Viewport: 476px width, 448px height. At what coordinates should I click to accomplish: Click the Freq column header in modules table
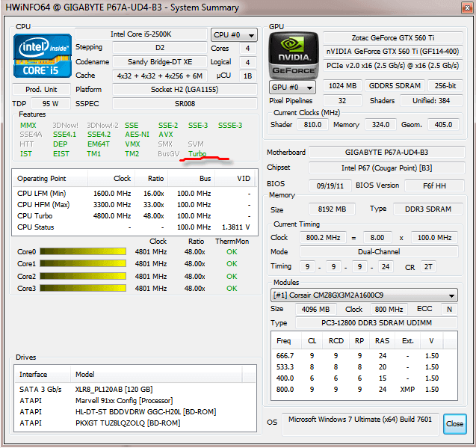click(285, 341)
